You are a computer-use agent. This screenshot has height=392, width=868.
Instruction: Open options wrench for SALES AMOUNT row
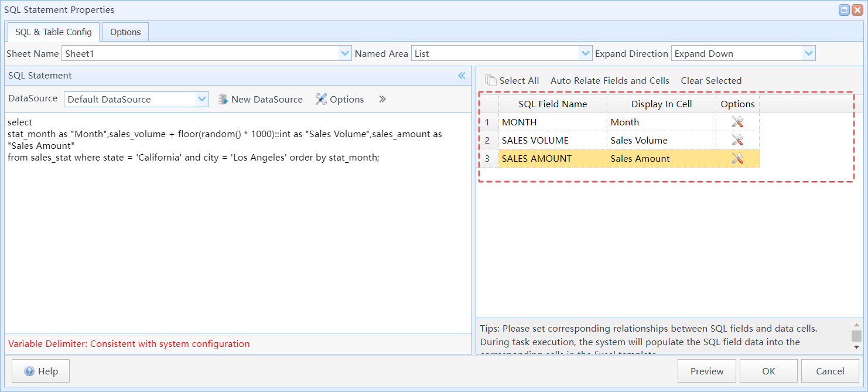click(737, 158)
